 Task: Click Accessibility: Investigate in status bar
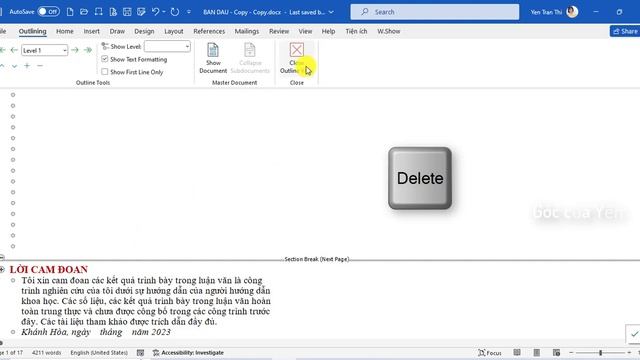tap(188, 353)
